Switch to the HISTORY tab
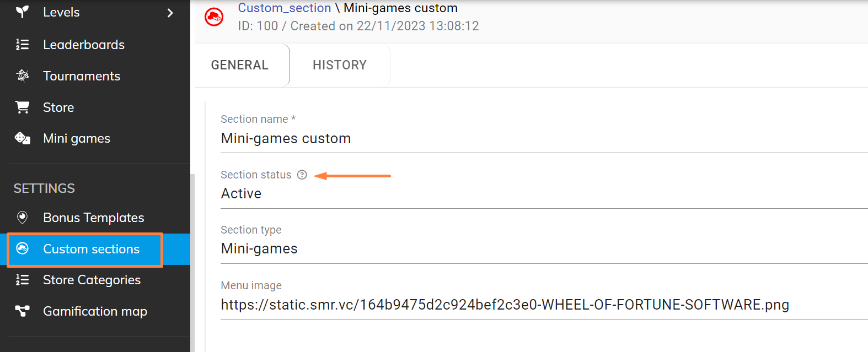The height and width of the screenshot is (352, 868). pos(340,65)
